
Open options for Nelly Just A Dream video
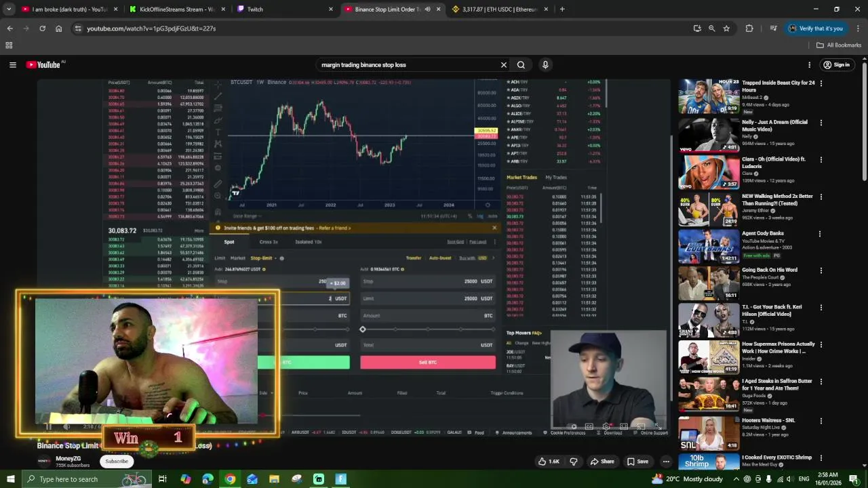pyautogui.click(x=821, y=123)
